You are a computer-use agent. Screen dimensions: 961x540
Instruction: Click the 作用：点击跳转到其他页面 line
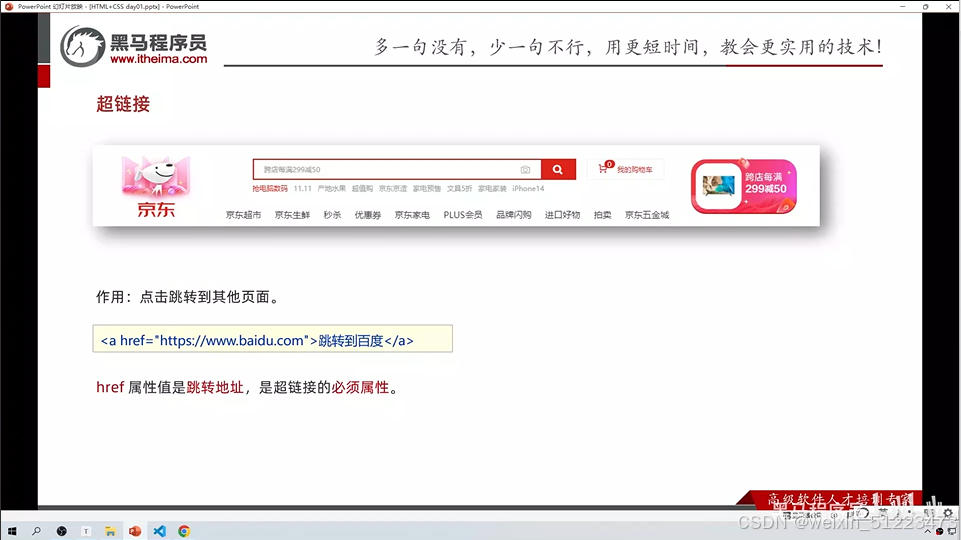[188, 297]
